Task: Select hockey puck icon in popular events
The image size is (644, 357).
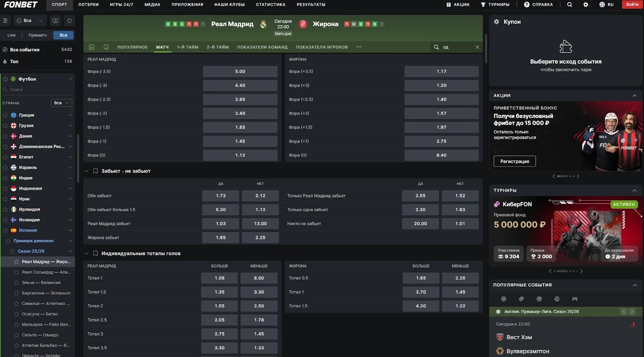Action: [x=521, y=299]
